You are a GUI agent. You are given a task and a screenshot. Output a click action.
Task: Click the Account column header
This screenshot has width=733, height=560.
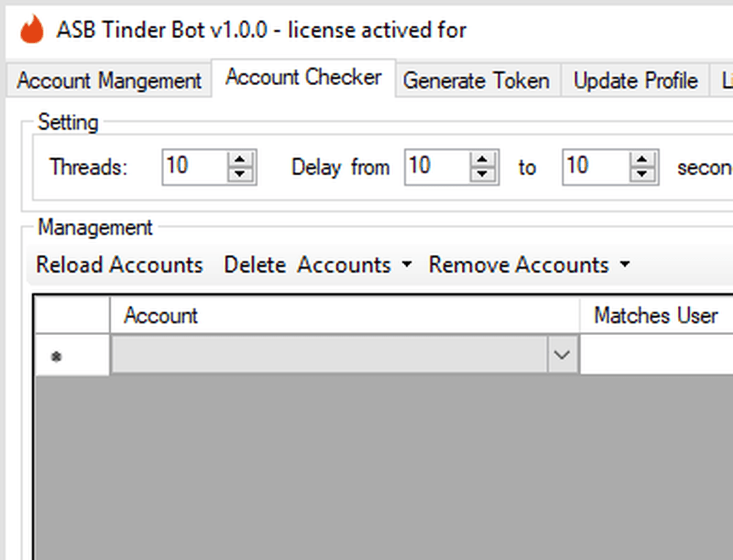click(x=345, y=315)
